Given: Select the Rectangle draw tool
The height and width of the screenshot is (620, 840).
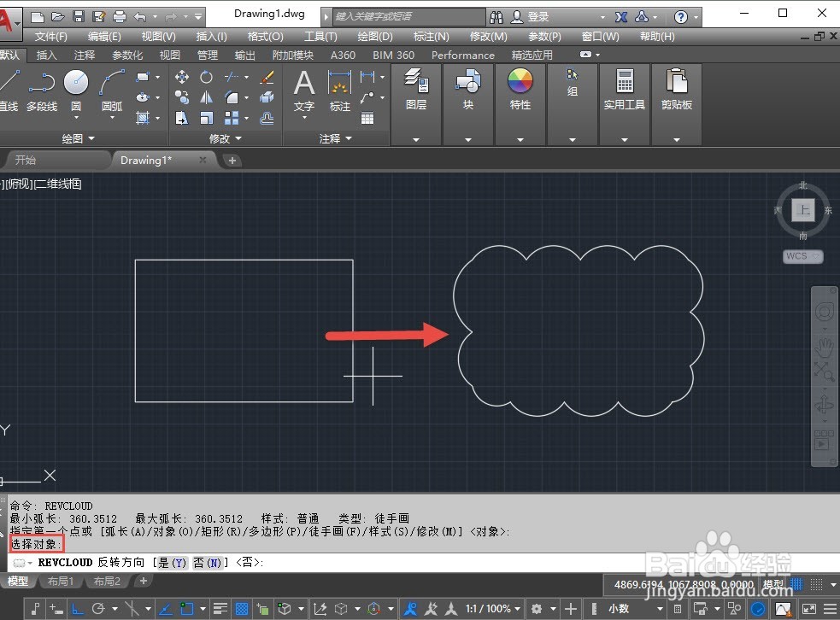Looking at the screenshot, I should [143, 77].
